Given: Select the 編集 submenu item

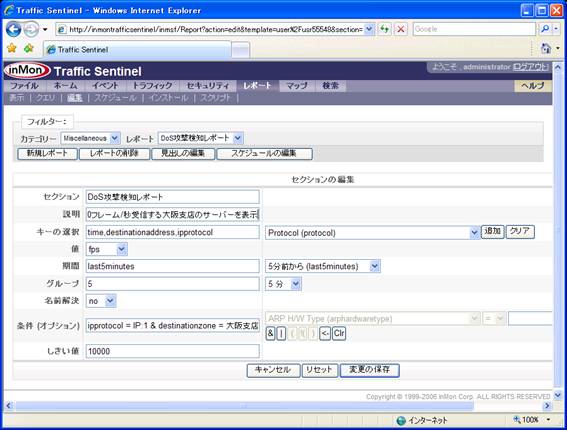Looking at the screenshot, I should pos(75,98).
